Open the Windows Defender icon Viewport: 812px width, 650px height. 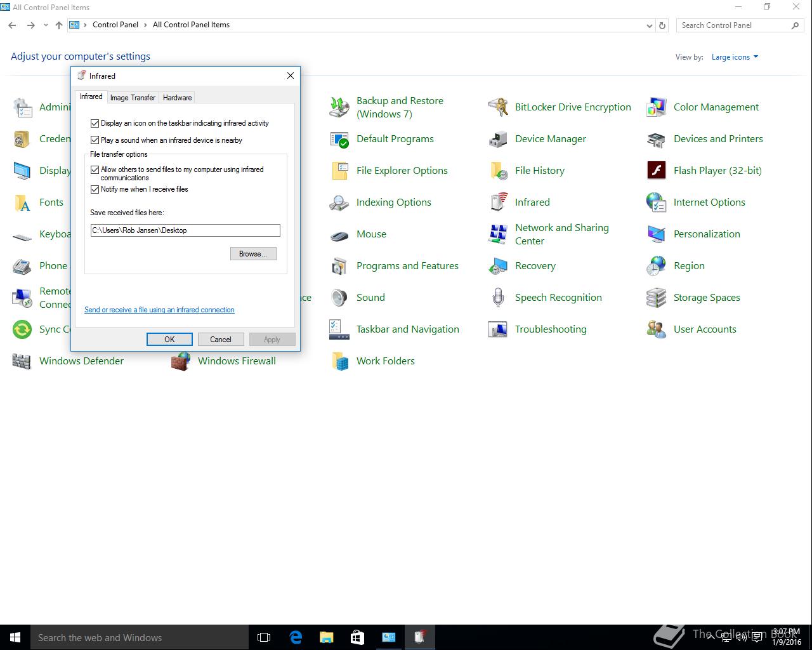pyautogui.click(x=22, y=361)
